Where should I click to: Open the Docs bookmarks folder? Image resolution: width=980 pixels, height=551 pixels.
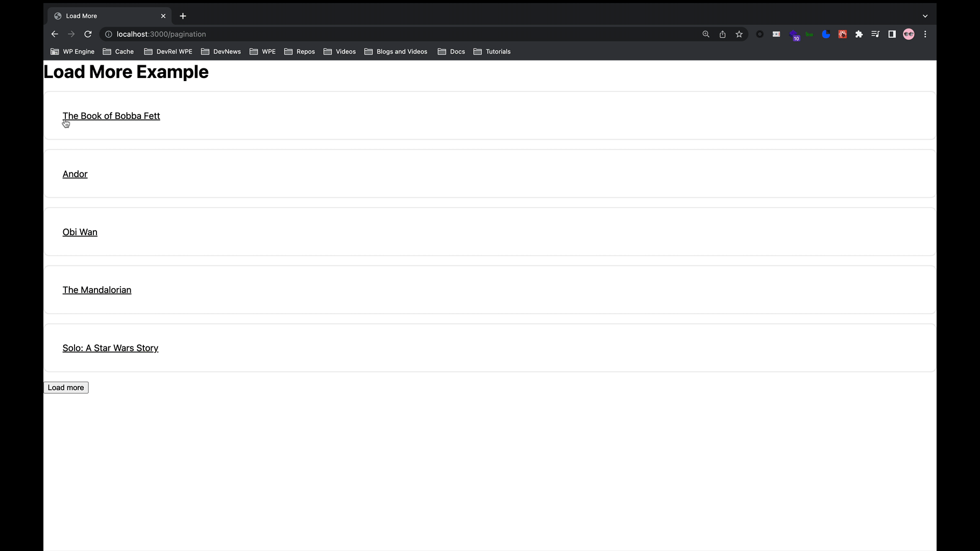pos(451,52)
